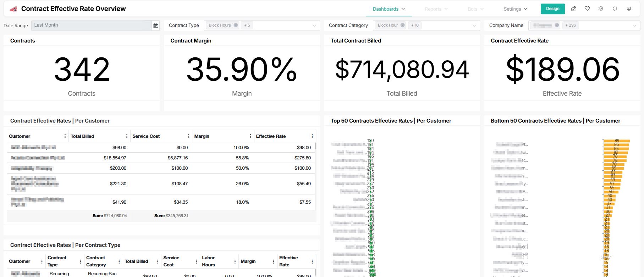Open the Dashboards menu

[x=389, y=9]
